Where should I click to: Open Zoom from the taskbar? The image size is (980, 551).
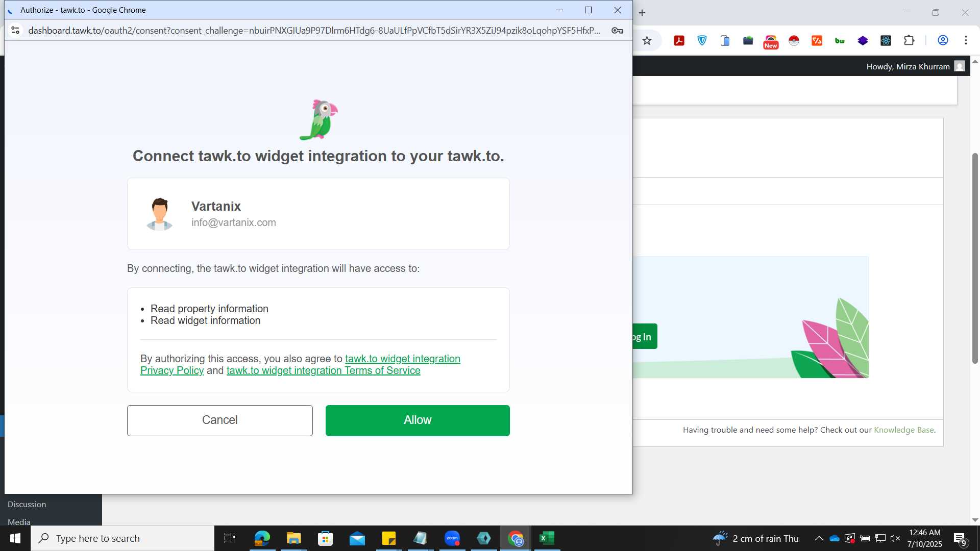point(452,538)
